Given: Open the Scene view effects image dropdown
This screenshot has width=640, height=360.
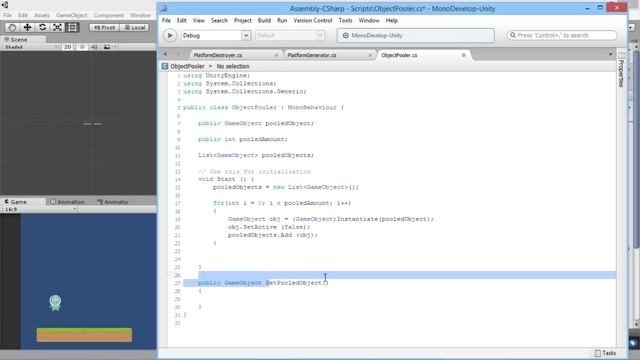Looking at the screenshot, I should (109, 47).
